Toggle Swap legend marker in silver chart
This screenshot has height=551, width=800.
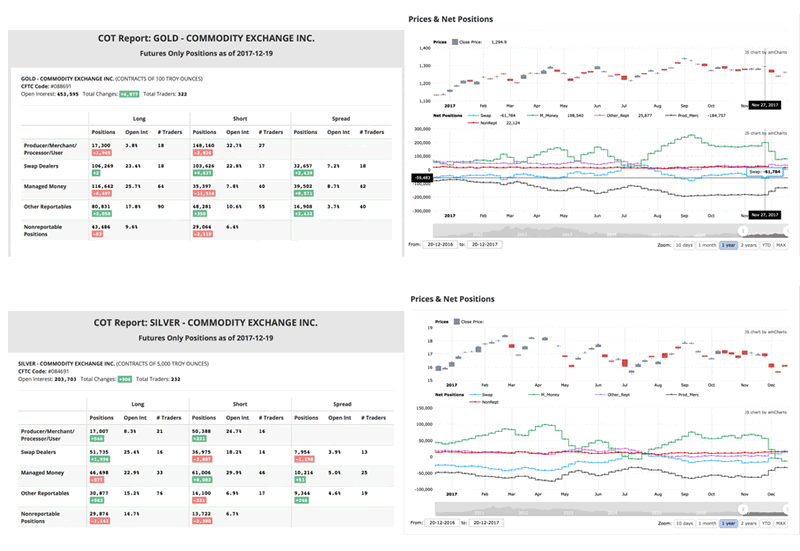pyautogui.click(x=475, y=397)
